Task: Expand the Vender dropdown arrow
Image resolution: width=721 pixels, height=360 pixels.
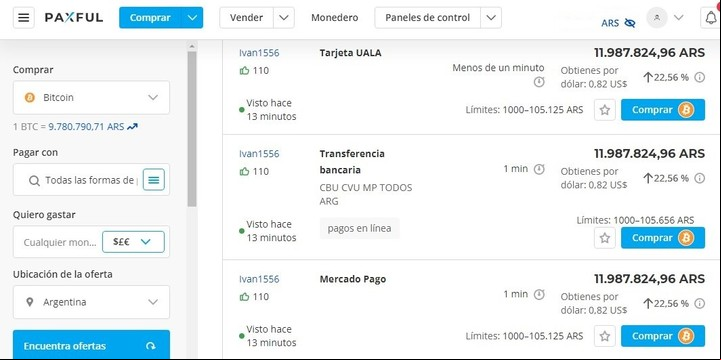Action: click(284, 18)
